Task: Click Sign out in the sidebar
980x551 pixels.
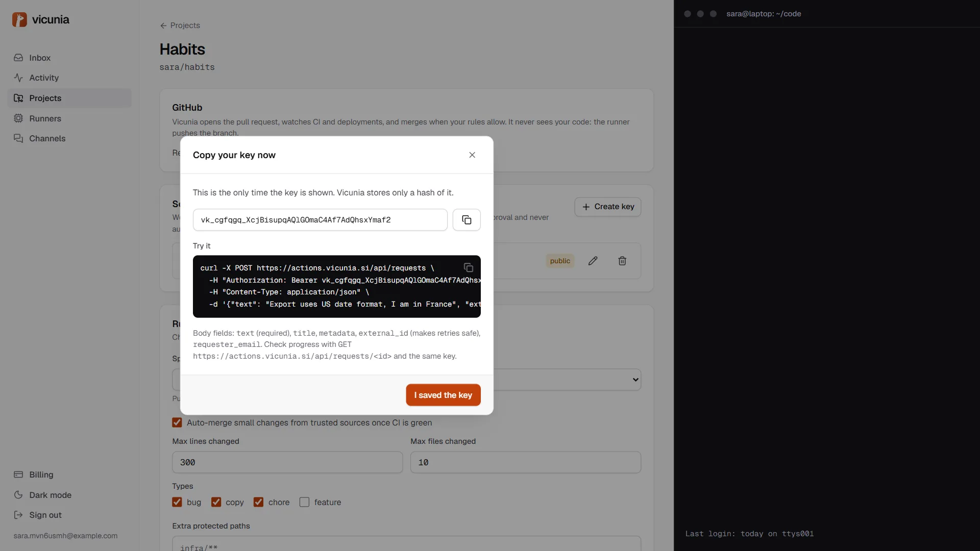Action: 69,515
